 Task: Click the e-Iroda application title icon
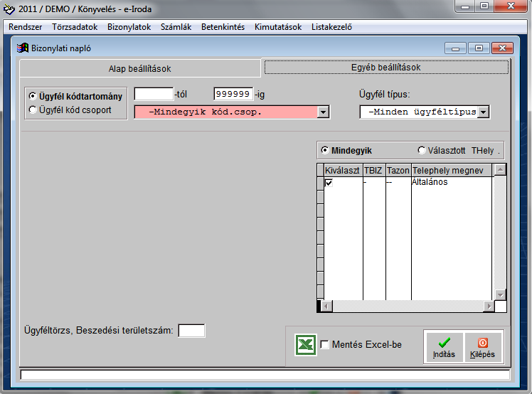coord(9,9)
